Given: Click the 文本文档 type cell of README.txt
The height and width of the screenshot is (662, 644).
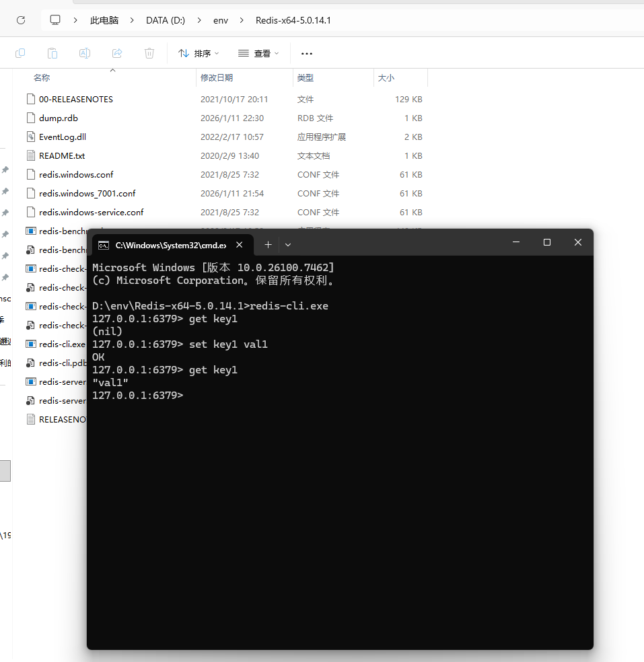Looking at the screenshot, I should [314, 156].
